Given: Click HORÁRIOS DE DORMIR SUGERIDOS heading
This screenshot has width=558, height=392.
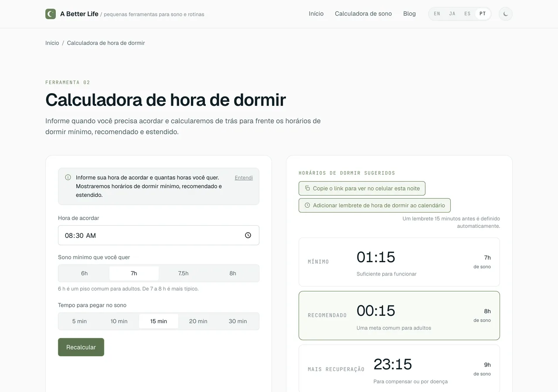Looking at the screenshot, I should point(347,173).
